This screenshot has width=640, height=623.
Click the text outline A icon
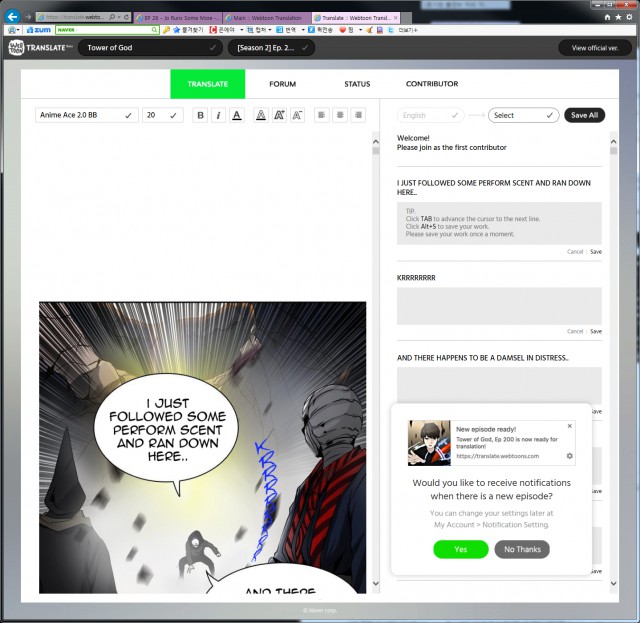pyautogui.click(x=260, y=116)
